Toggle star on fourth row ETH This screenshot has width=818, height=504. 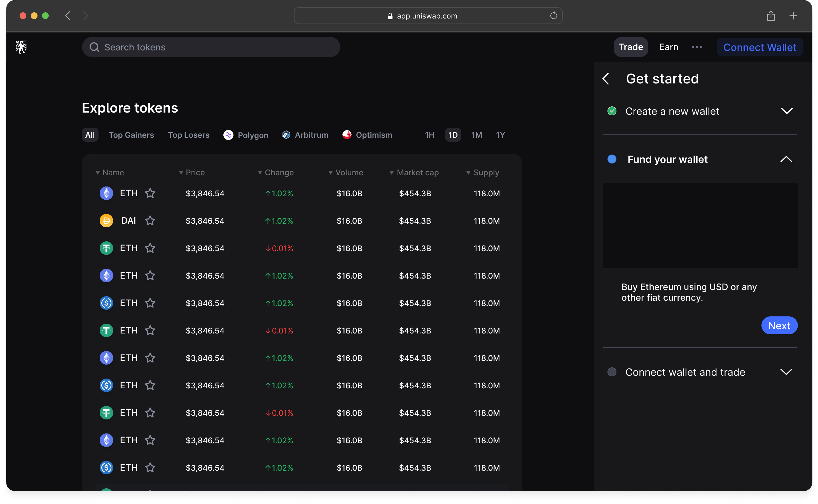coord(150,276)
